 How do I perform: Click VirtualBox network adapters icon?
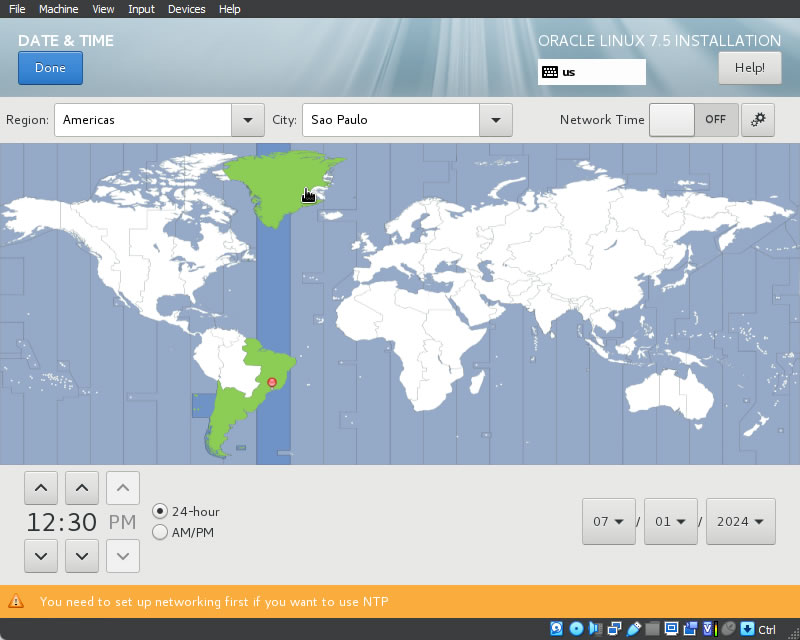614,628
